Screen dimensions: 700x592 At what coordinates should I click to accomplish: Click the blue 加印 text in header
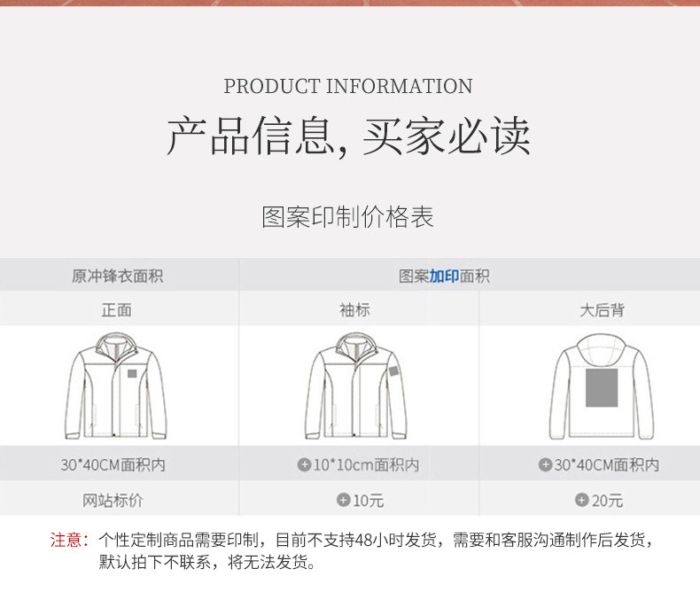444,276
